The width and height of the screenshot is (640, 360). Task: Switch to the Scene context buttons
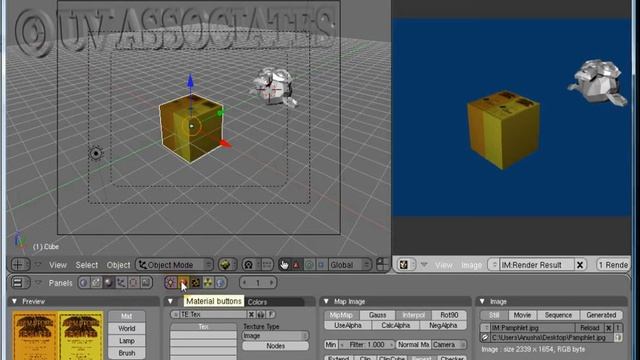click(x=146, y=282)
